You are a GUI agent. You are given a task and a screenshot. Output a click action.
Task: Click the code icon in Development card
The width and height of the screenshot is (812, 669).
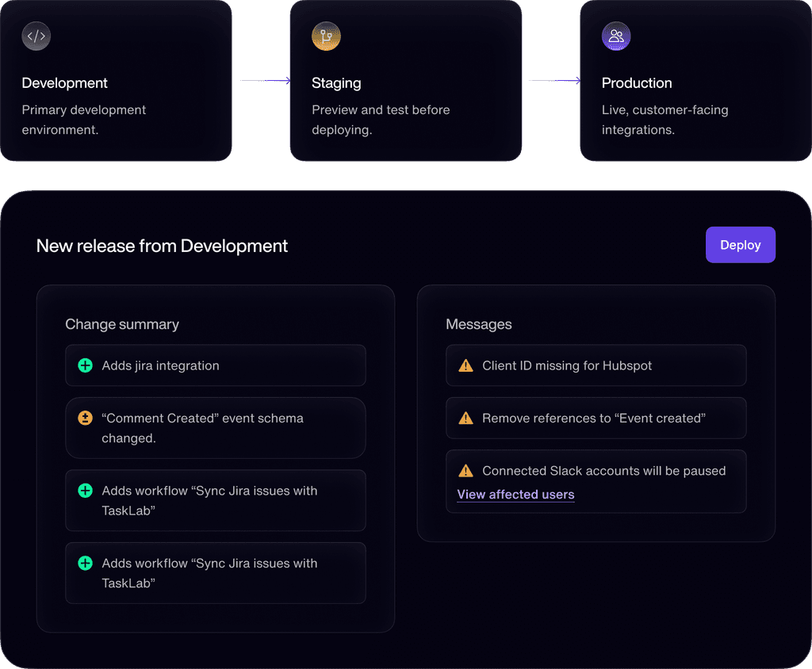point(36,36)
